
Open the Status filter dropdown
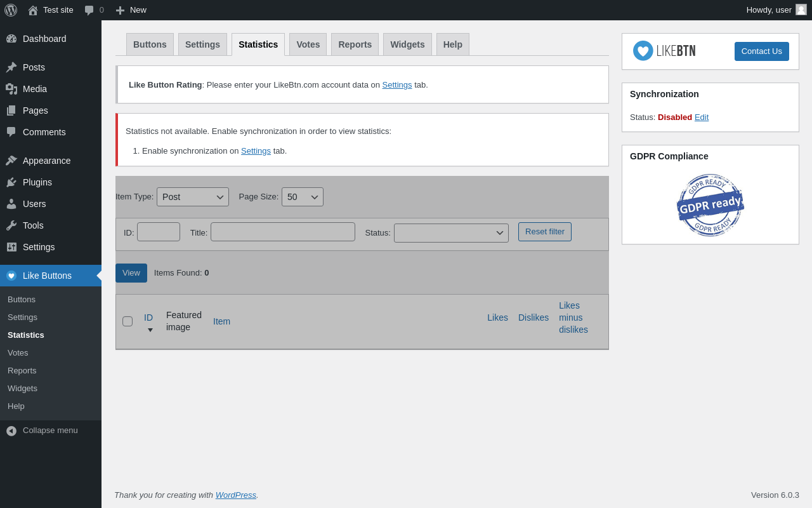[451, 233]
